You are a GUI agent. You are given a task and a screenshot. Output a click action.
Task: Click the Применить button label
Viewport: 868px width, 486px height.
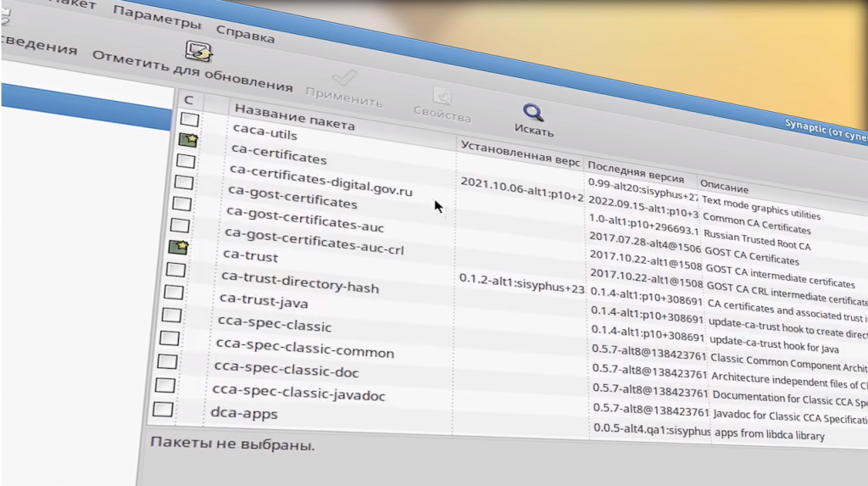[344, 97]
